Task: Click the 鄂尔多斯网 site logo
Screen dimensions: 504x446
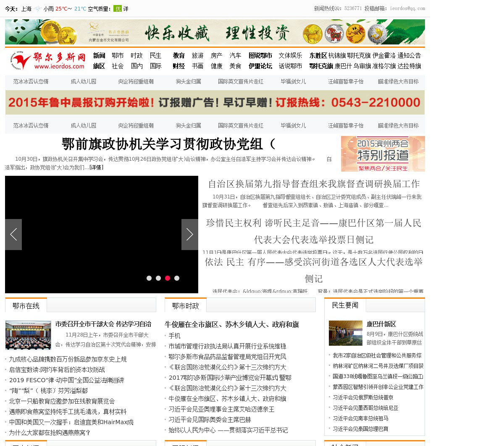Action: click(x=47, y=60)
